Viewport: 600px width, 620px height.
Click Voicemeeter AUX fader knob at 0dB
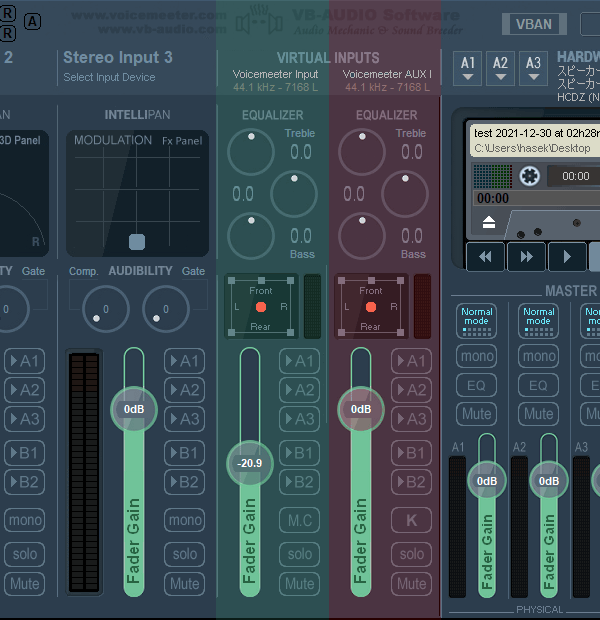[361, 409]
